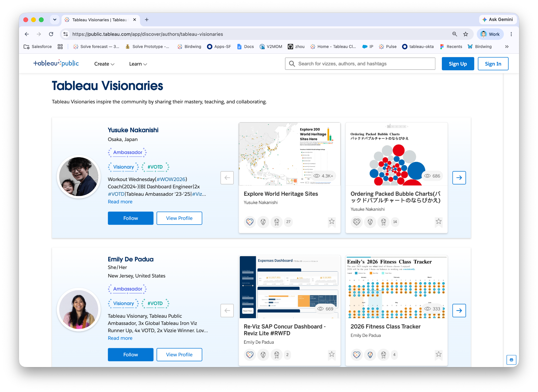Expand the Learn menu
538x392 pixels.
click(138, 64)
